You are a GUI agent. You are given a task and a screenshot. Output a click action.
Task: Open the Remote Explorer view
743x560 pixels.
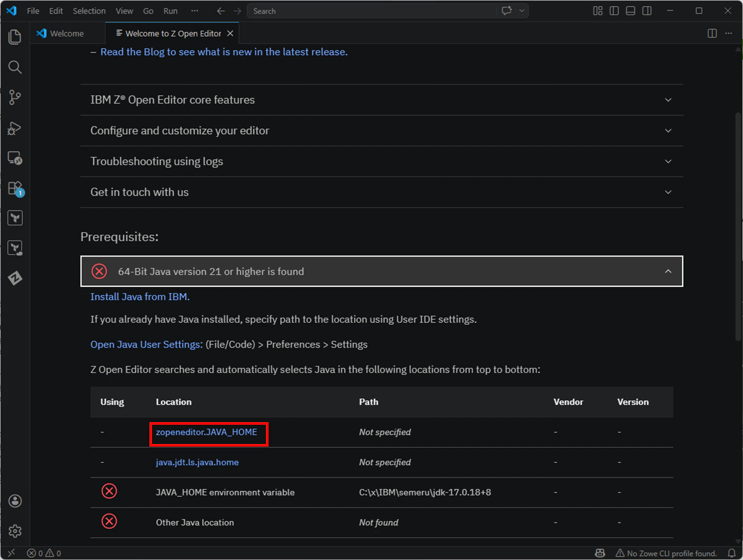[x=15, y=158]
